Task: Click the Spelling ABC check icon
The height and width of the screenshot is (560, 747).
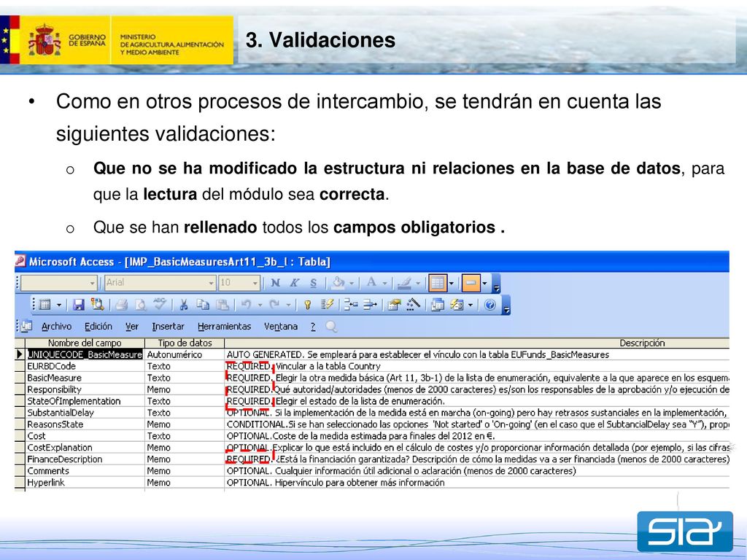Action: click(x=160, y=304)
